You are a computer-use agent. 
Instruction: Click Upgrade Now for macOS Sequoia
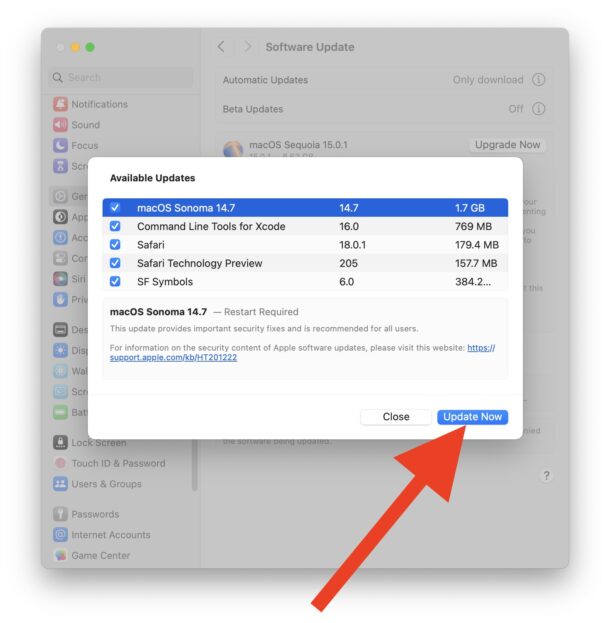click(x=507, y=145)
